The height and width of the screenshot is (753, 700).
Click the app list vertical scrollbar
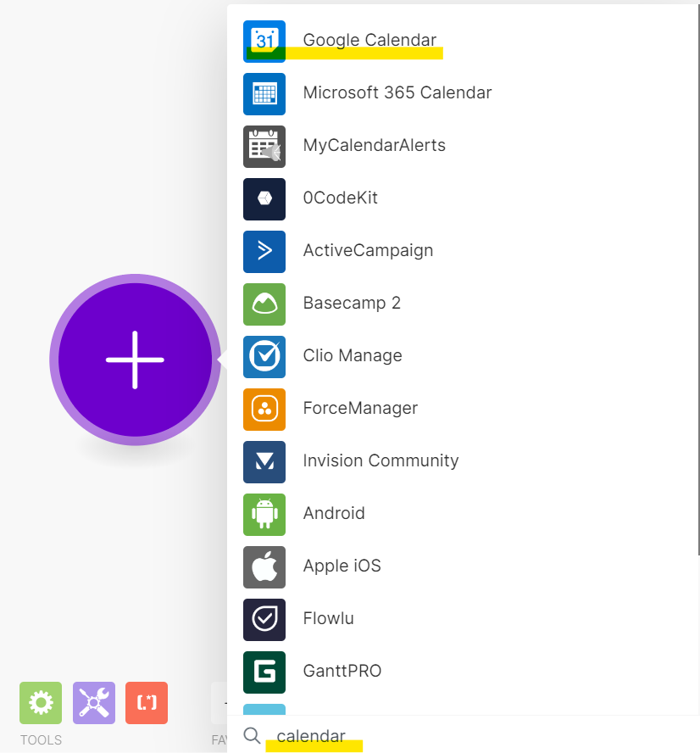697,280
